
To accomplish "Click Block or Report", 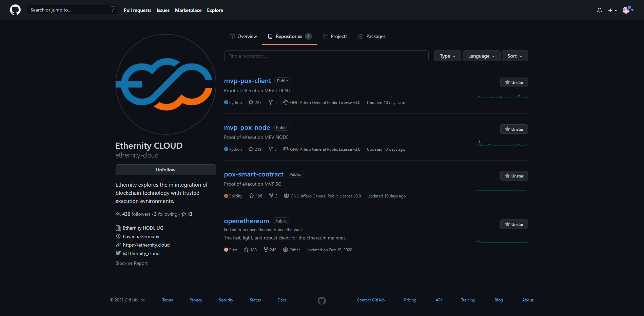I will 132,263.
